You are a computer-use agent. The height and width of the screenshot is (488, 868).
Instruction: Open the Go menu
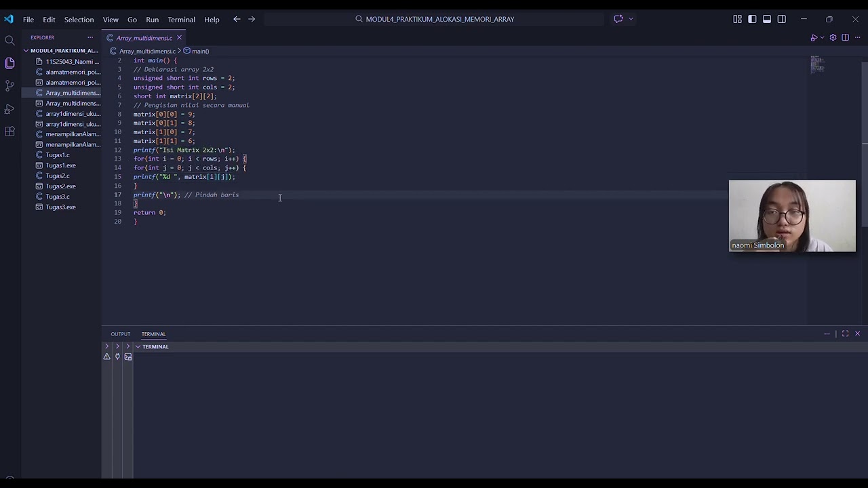(132, 19)
